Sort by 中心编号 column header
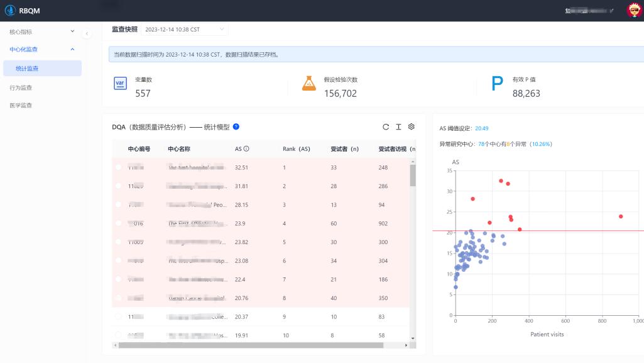644x363 pixels. point(139,149)
